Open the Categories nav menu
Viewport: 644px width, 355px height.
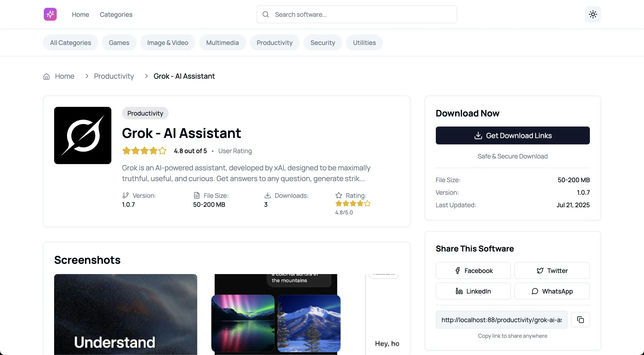(116, 15)
